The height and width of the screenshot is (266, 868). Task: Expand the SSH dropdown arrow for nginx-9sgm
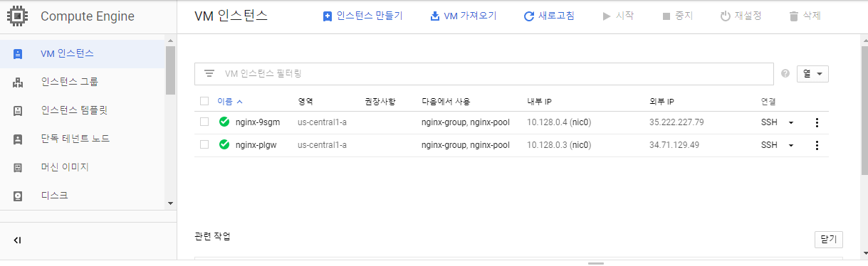790,122
